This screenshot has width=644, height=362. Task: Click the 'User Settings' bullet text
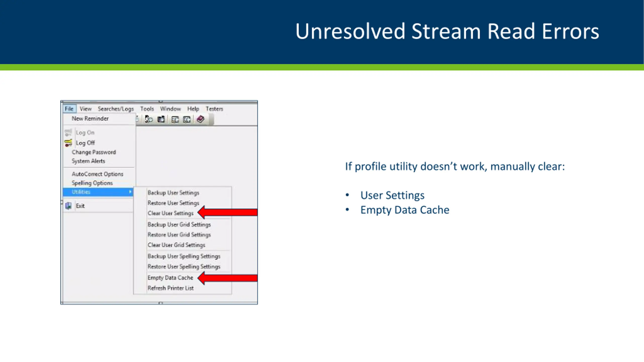[x=392, y=195]
